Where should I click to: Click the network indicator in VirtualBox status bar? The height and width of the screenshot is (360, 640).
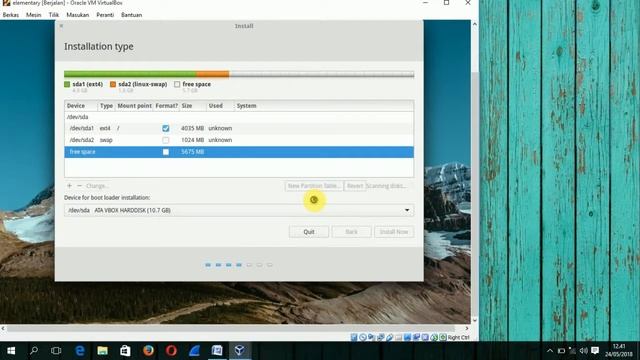380,337
